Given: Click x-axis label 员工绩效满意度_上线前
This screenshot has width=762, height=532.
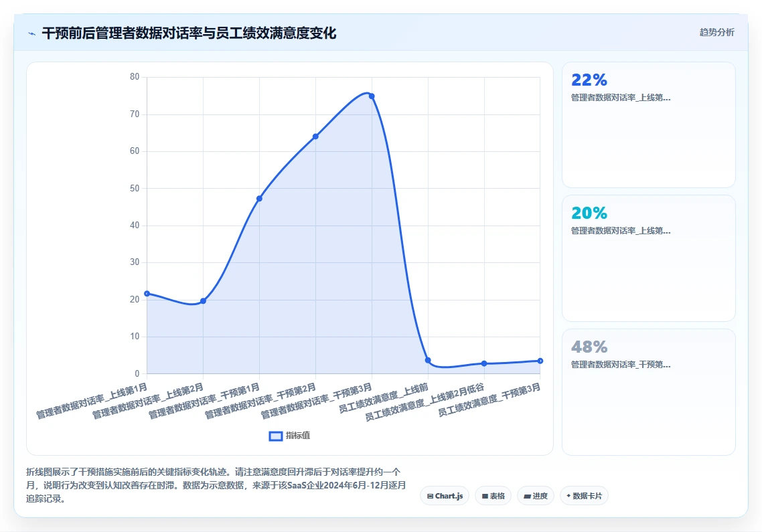Looking at the screenshot, I should coord(384,398).
